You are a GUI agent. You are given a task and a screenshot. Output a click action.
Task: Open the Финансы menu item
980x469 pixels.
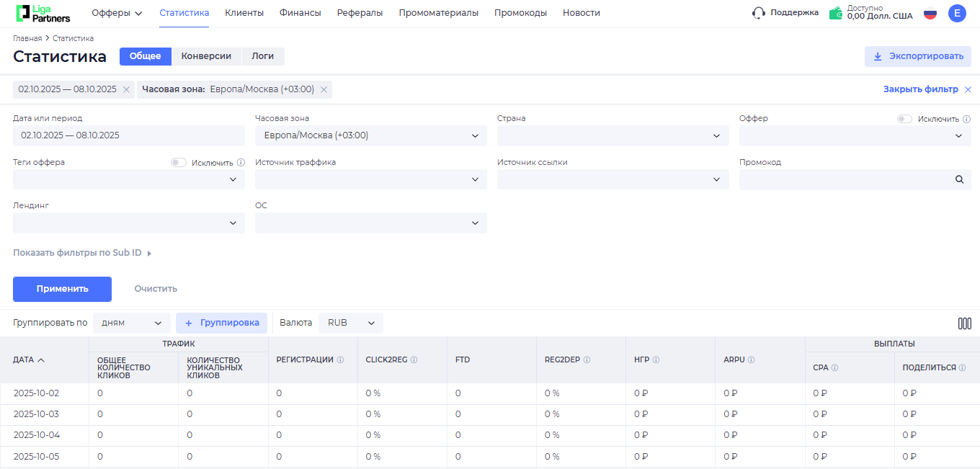[300, 13]
